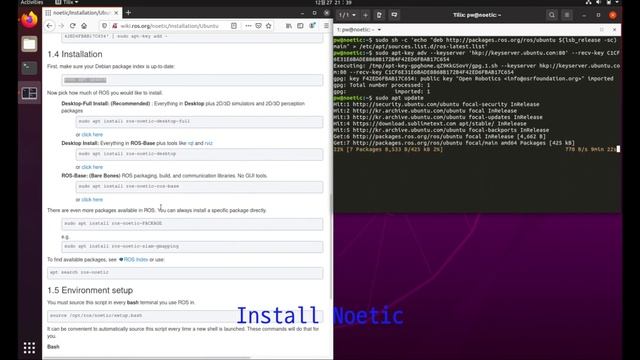Bookmark this page with star
This screenshot has width=640, height=360.
click(269, 26)
